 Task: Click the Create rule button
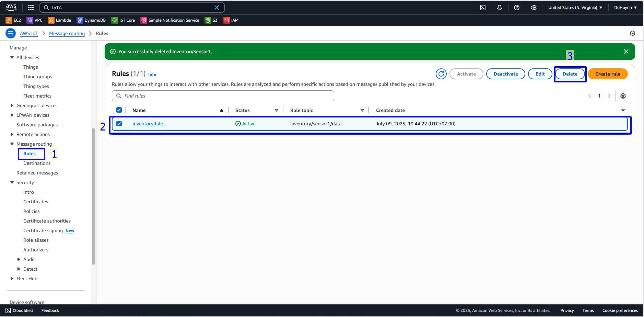[607, 74]
